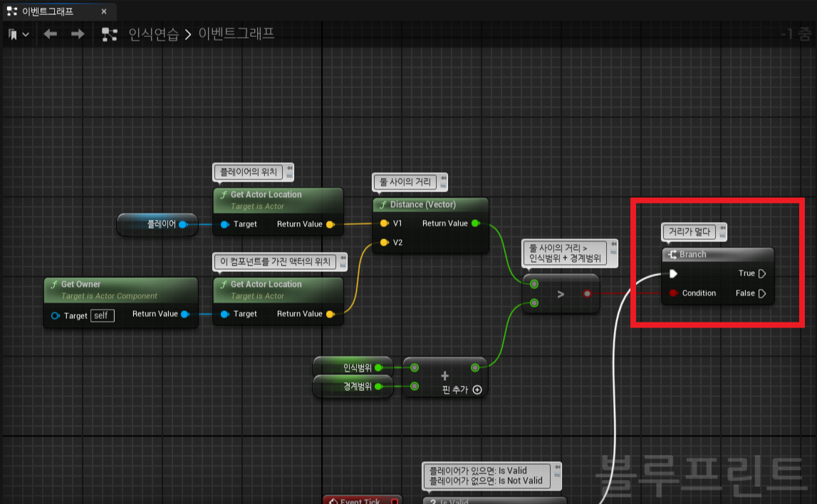Screen dimensions: 817x504
Task: Toggle pin on 플레이어가 있으면 comment bubble
Action: pyautogui.click(x=557, y=466)
